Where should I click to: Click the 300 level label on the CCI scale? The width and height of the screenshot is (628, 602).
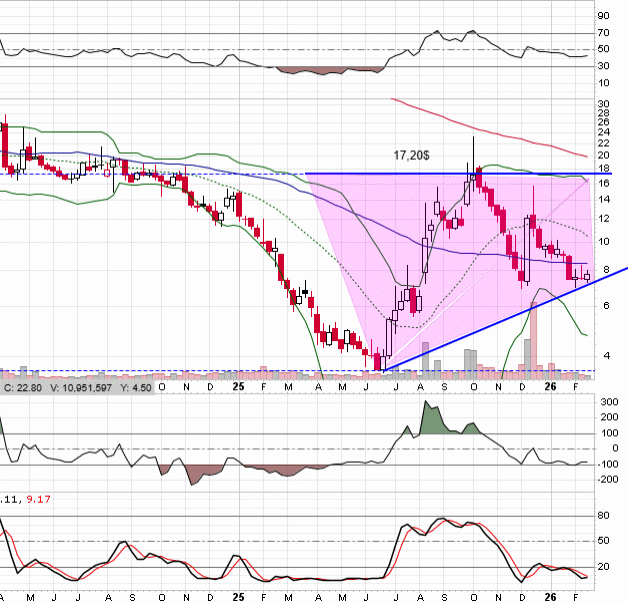(x=606, y=400)
